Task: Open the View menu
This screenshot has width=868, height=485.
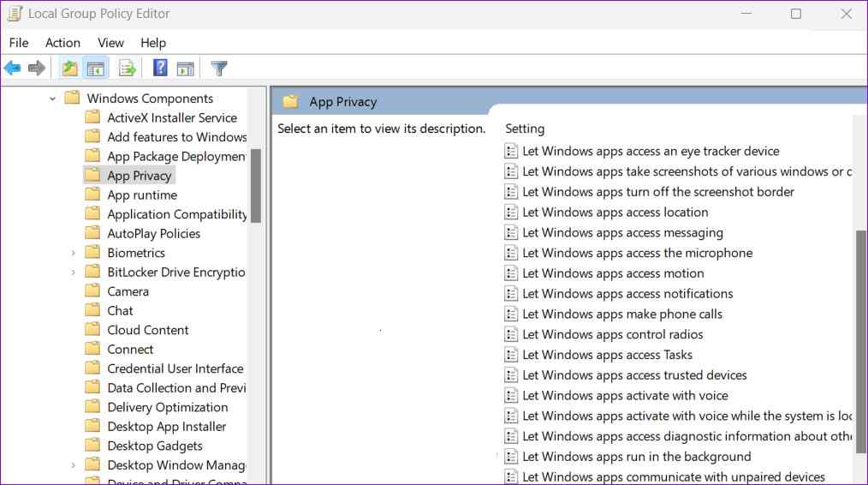Action: pyautogui.click(x=110, y=43)
